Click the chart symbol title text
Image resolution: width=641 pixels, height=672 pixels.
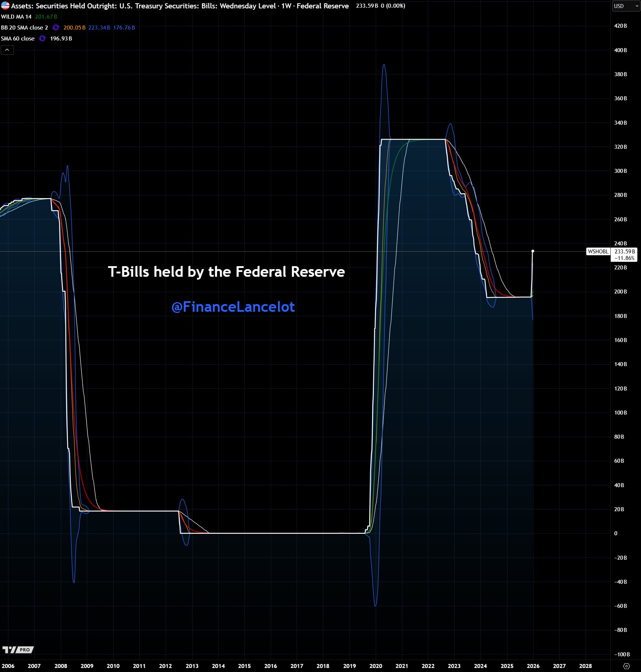tap(180, 6)
